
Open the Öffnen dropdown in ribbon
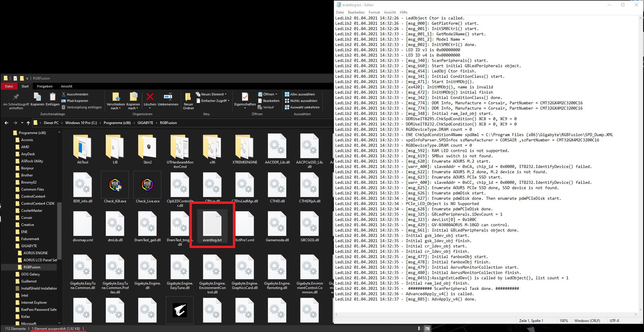click(268, 94)
